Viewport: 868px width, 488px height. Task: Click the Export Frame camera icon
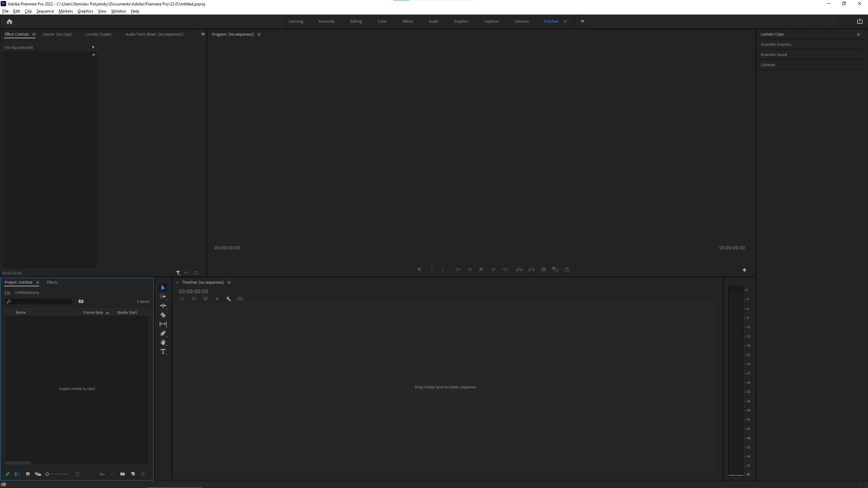[544, 269]
